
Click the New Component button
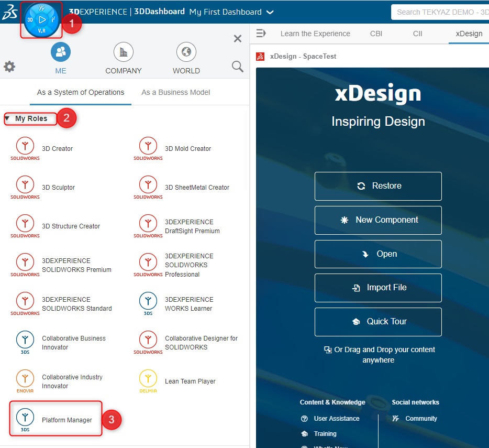pos(378,220)
